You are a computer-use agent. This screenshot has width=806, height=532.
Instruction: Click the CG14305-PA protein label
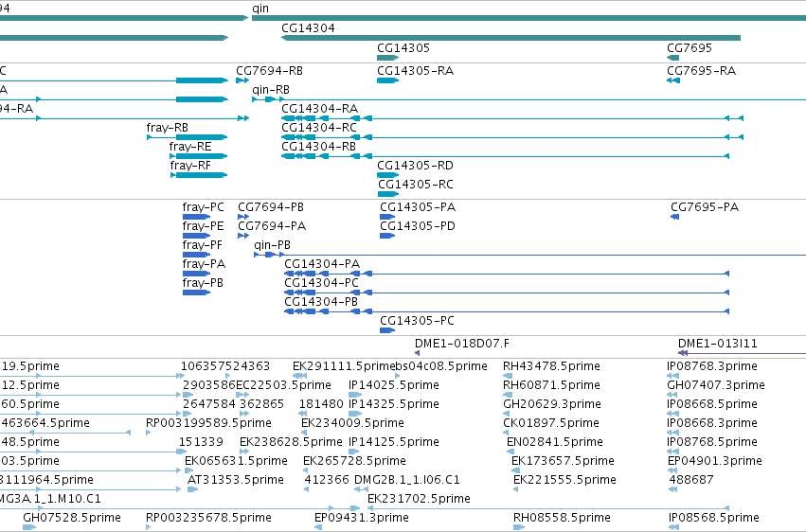point(418,207)
